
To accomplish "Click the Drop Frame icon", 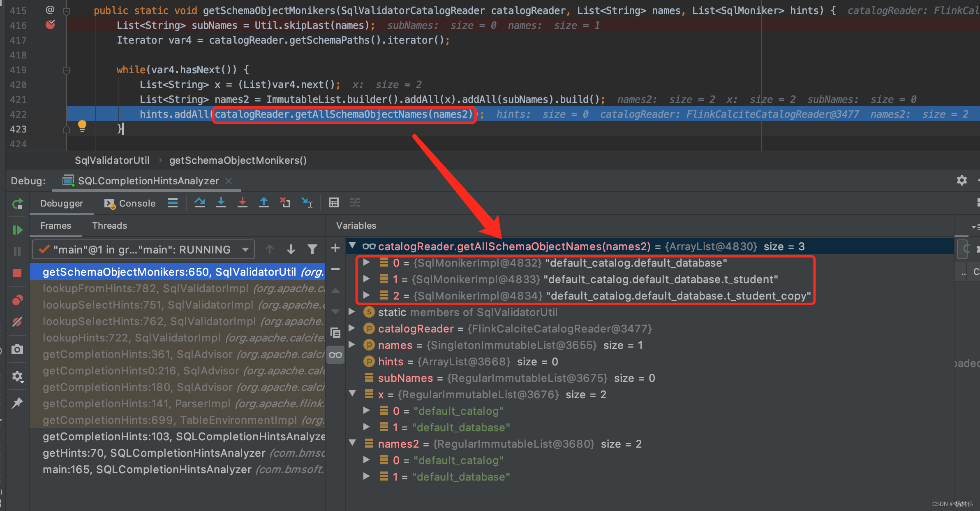I will 285,203.
